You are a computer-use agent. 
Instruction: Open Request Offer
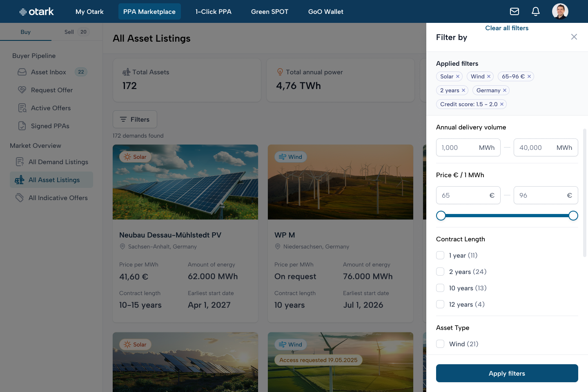point(52,90)
